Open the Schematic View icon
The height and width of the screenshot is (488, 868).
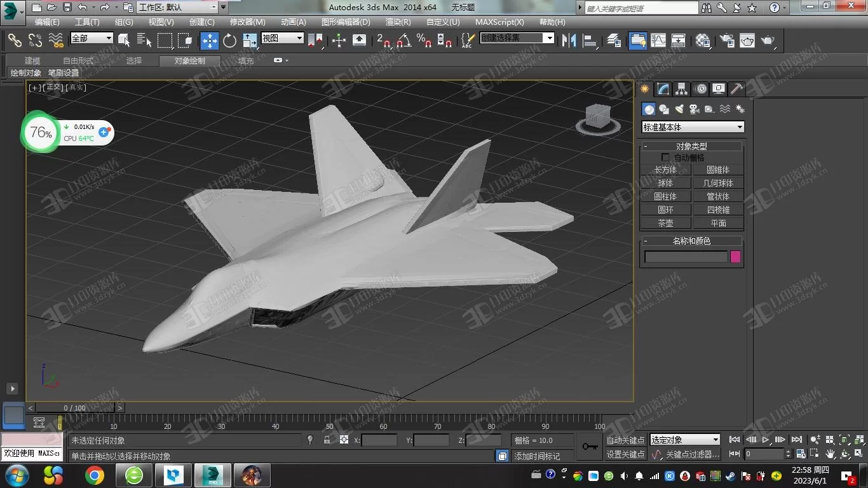click(x=679, y=41)
